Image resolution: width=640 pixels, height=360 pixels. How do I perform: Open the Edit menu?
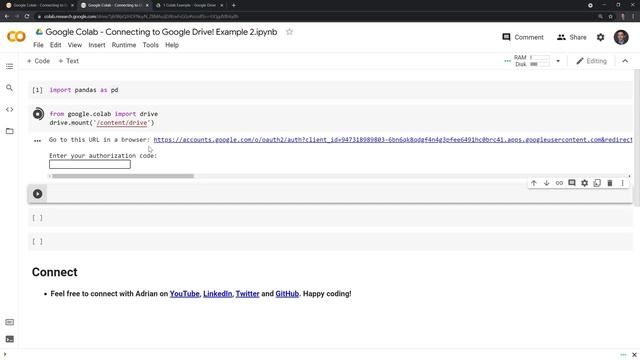[56, 45]
